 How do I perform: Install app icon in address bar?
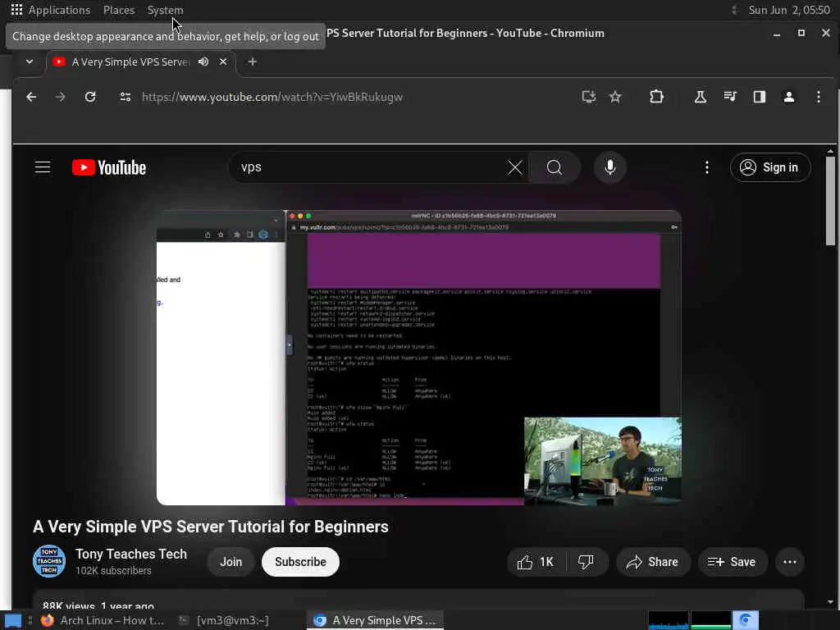click(589, 97)
